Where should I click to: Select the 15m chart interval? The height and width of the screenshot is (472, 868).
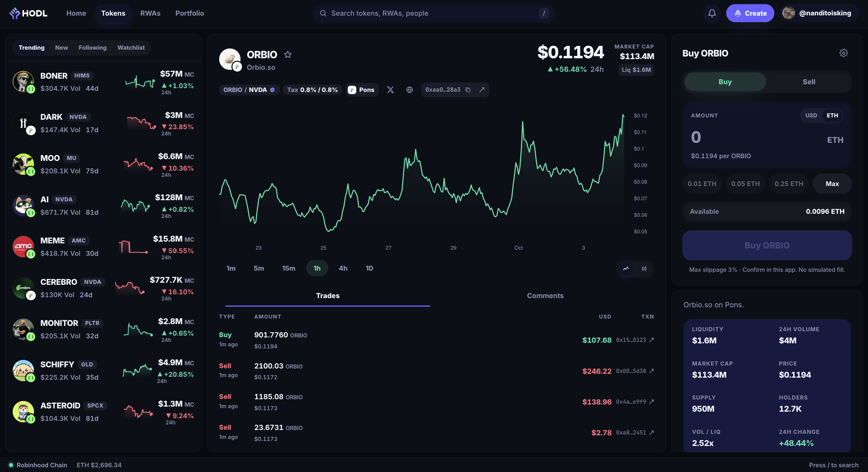click(x=288, y=268)
